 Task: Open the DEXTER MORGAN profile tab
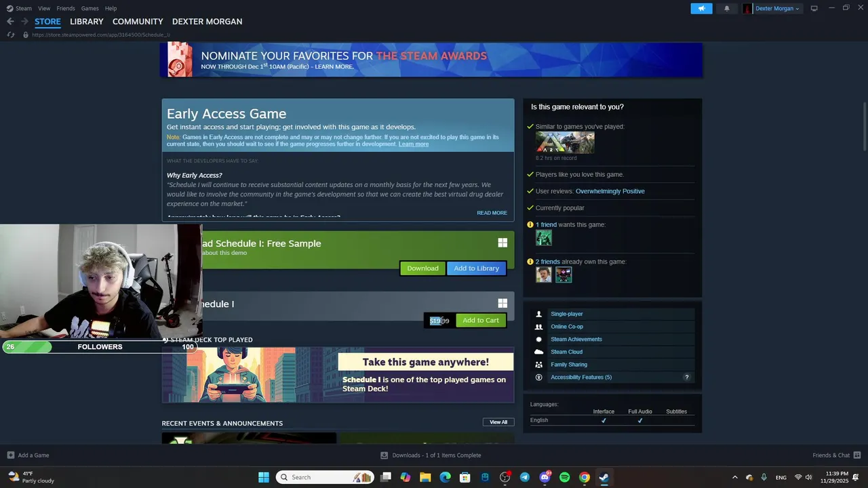coord(207,22)
